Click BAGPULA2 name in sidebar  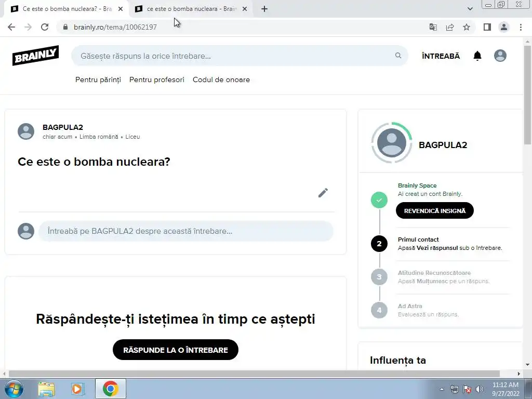[x=443, y=145]
